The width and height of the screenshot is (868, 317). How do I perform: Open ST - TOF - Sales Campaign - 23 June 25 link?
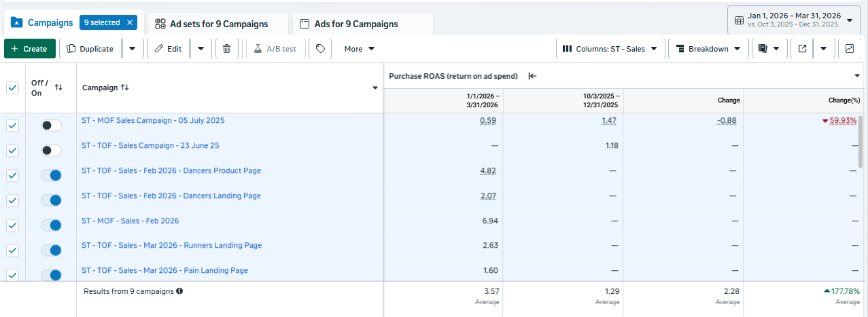pyautogui.click(x=150, y=145)
